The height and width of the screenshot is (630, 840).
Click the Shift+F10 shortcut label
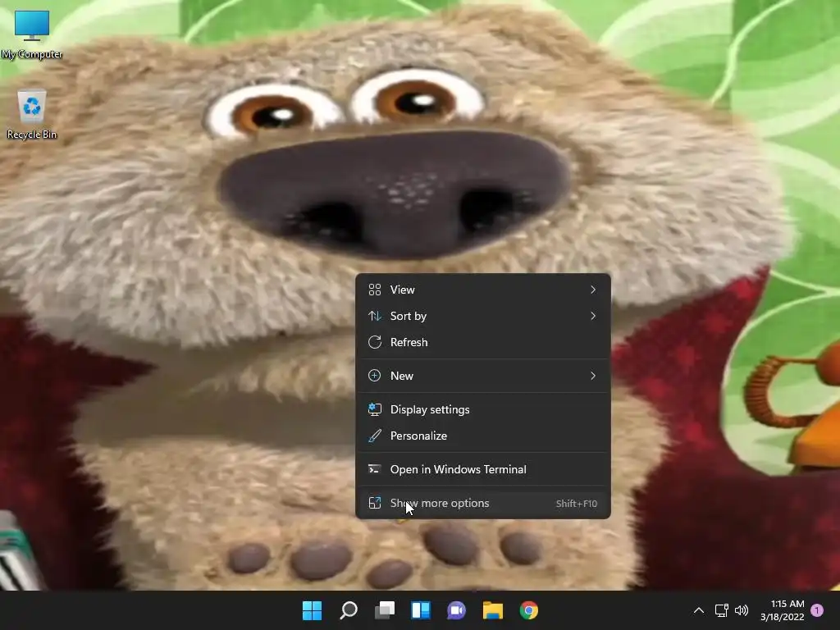click(577, 504)
